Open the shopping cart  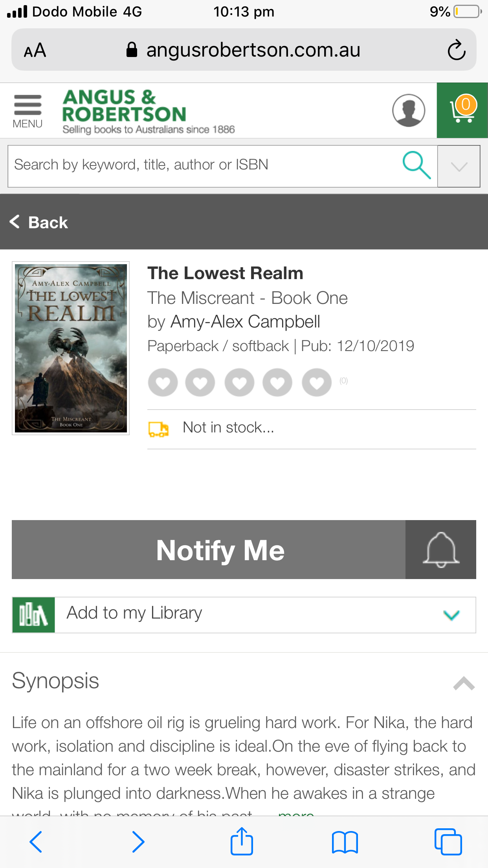[462, 110]
